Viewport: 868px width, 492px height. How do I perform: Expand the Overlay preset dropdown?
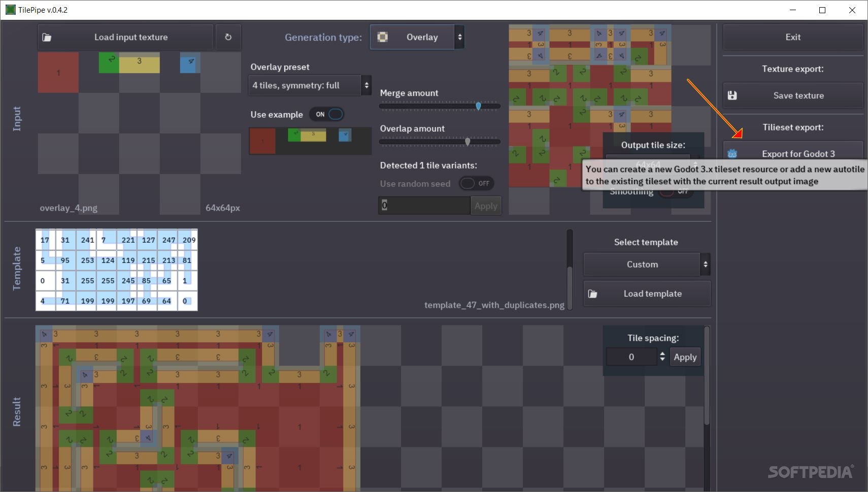tap(310, 85)
